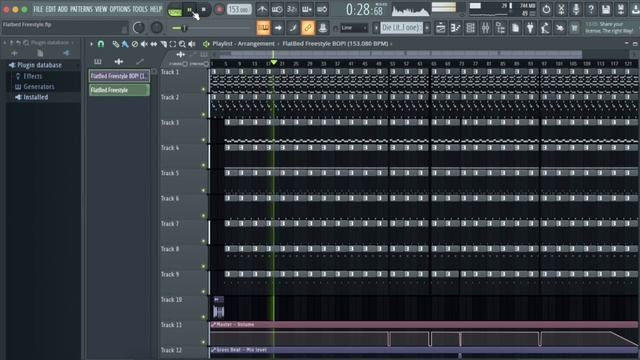Click the undo history circular arrow icon
Image resolution: width=640 pixels, height=360 pixels.
tap(546, 9)
